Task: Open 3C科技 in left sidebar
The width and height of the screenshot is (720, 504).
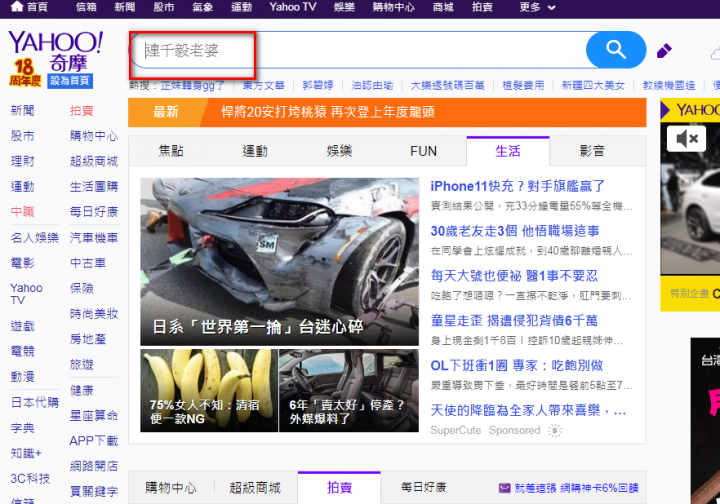Action: coord(30,478)
